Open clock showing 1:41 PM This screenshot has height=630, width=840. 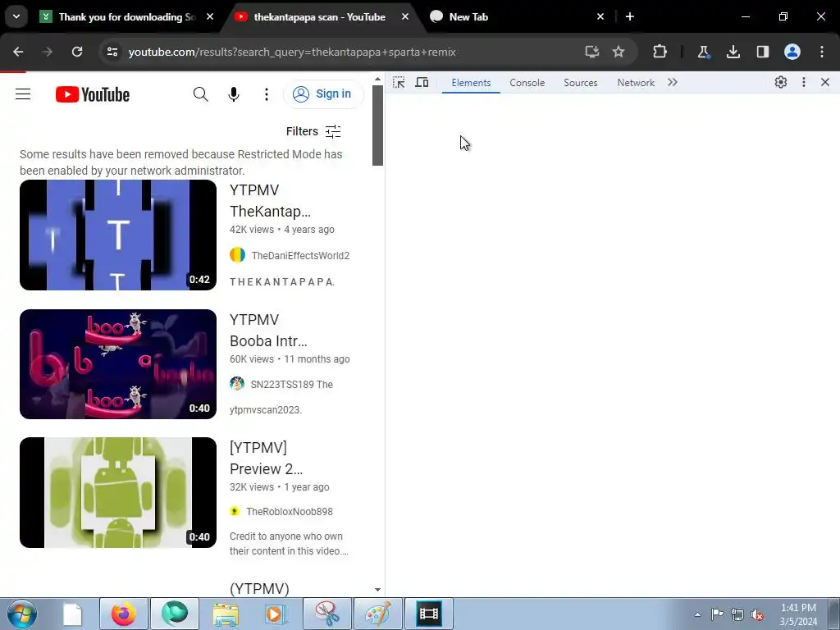[798, 614]
